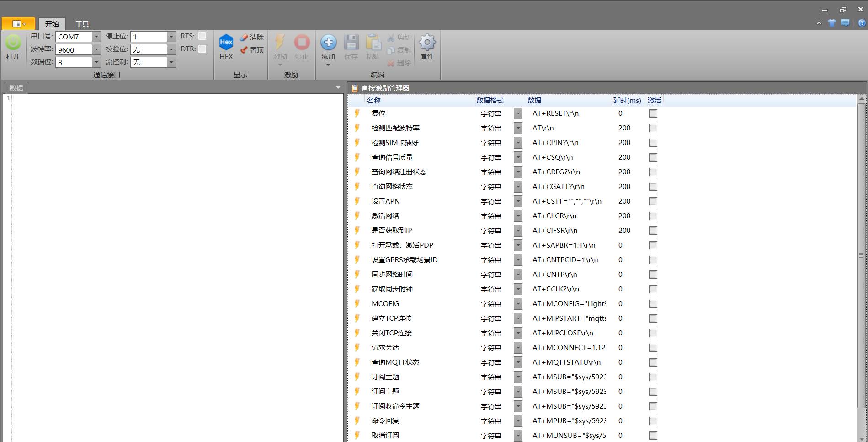Screen dimensions: 868x442
Task: Click the Paste (粘贴) clipboard icon
Action: (373, 42)
